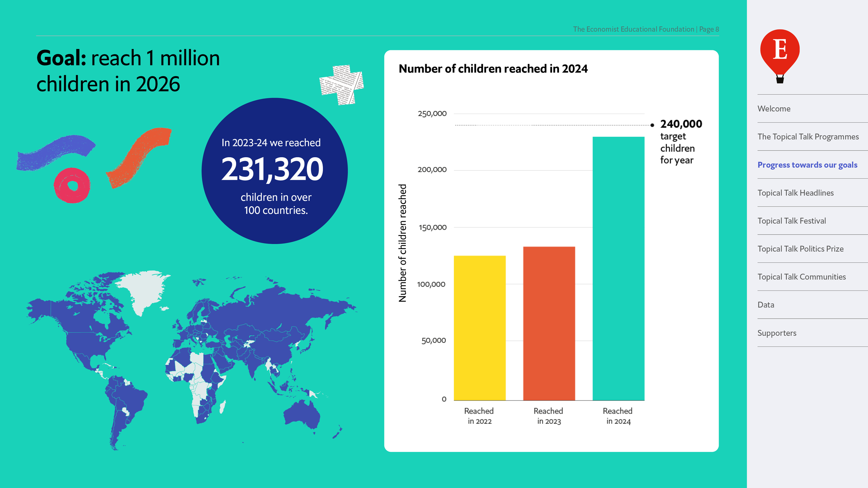Click 'children in over 100 countries' text

[276, 204]
